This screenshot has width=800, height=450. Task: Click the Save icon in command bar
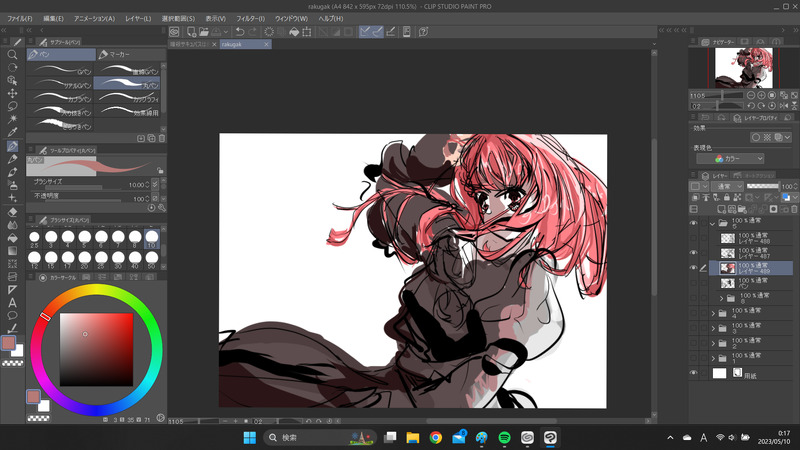[x=216, y=32]
